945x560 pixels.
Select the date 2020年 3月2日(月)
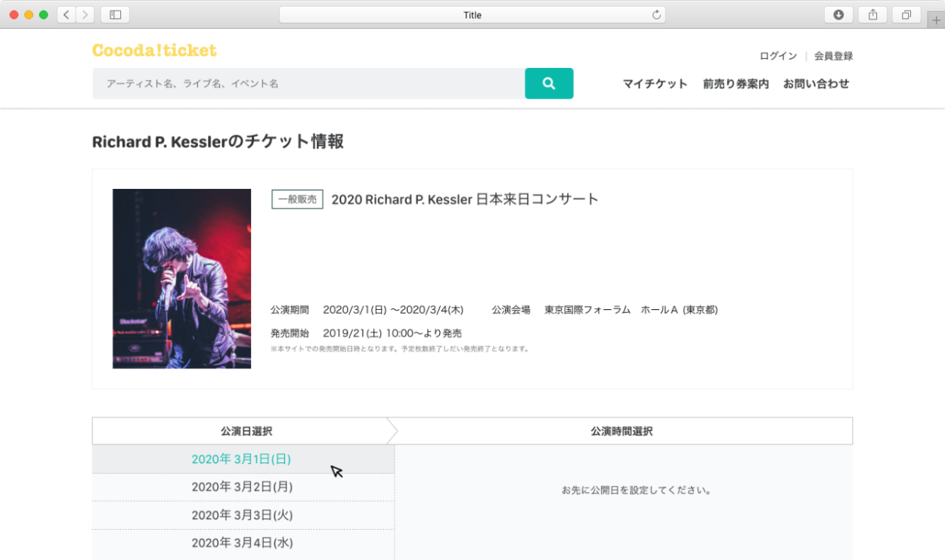(x=242, y=487)
